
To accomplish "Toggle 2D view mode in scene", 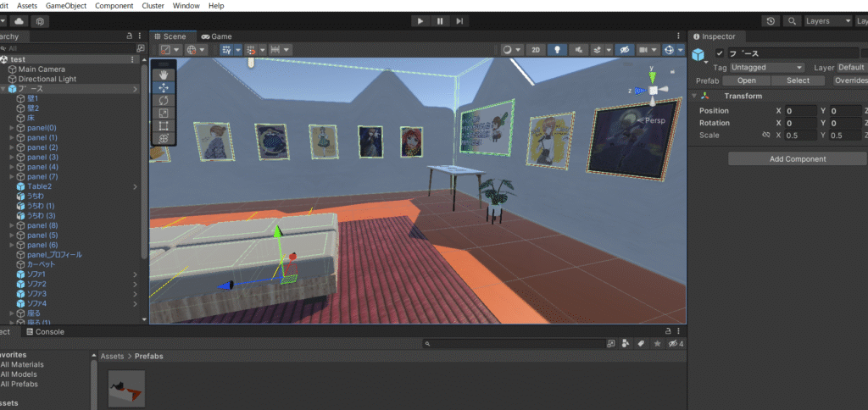I will [x=536, y=50].
